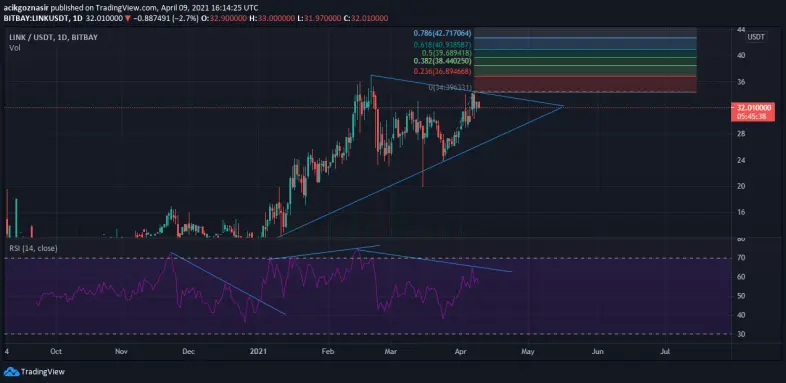Click the 24 mark on the price axis

740,160
